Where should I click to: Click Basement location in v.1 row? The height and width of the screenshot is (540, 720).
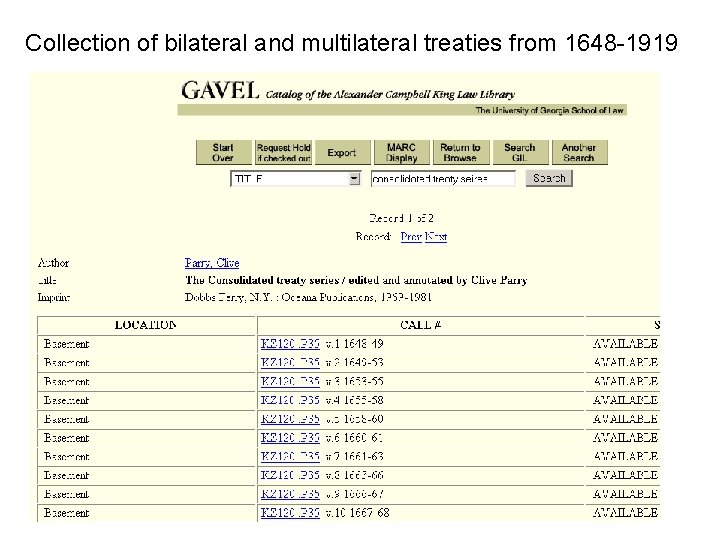pos(67,344)
